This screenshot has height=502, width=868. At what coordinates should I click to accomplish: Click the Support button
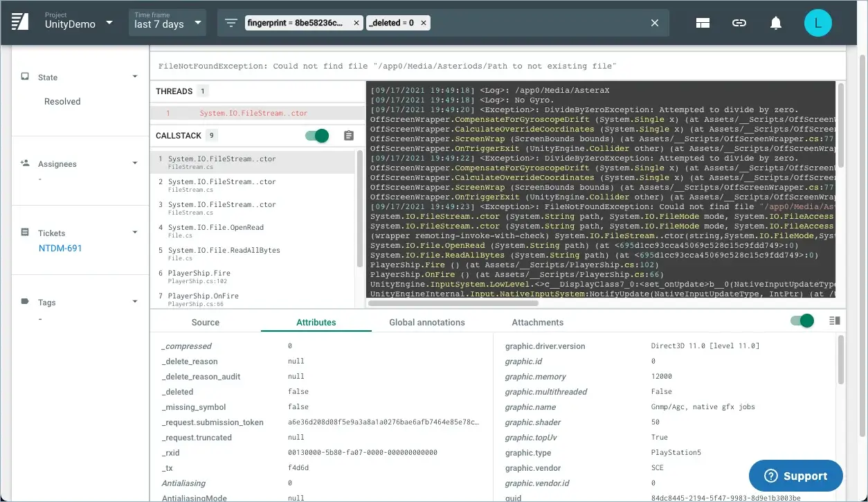click(x=795, y=476)
